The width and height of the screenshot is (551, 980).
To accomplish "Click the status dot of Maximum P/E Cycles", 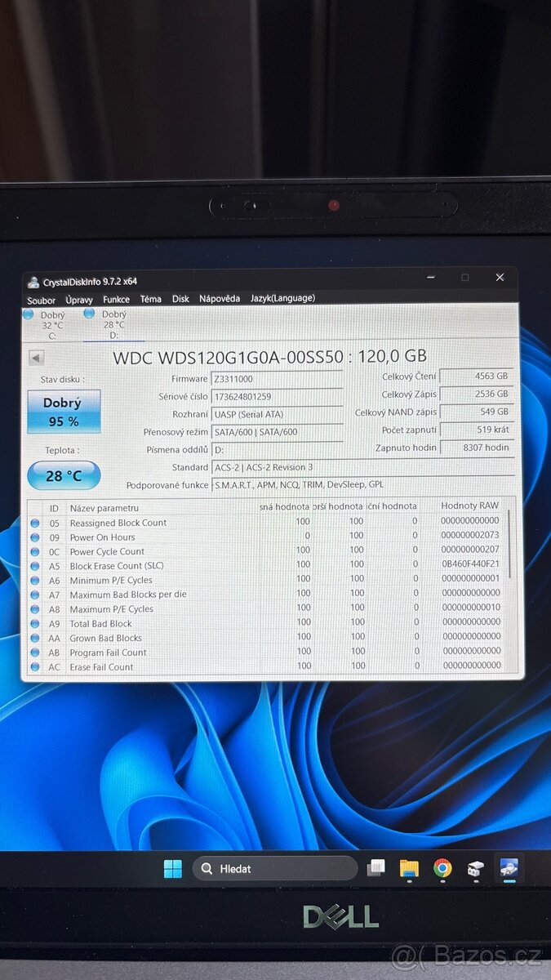I will click(35, 609).
